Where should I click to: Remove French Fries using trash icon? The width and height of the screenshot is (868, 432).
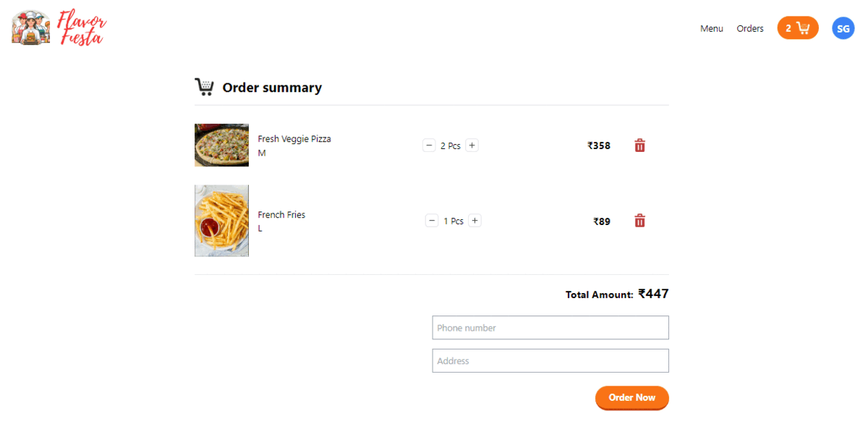pos(639,221)
